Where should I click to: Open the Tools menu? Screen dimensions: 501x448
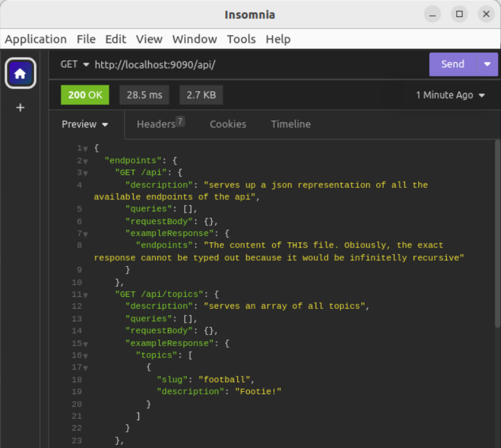click(x=241, y=39)
